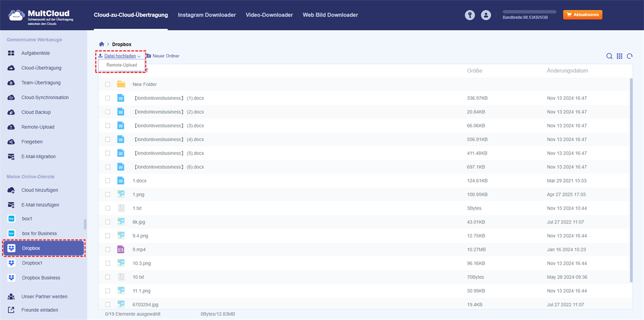Image resolution: width=644 pixels, height=320 pixels.
Task: Click the Neuer Ordner button
Action: [x=163, y=56]
